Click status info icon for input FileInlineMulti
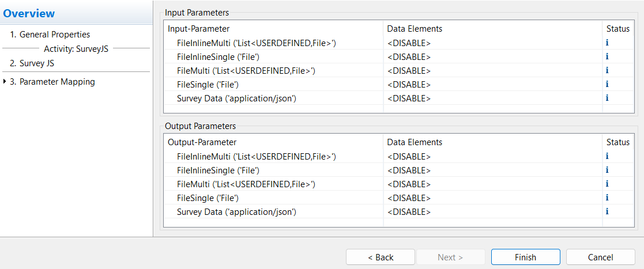The image size is (644, 269). pyautogui.click(x=607, y=43)
